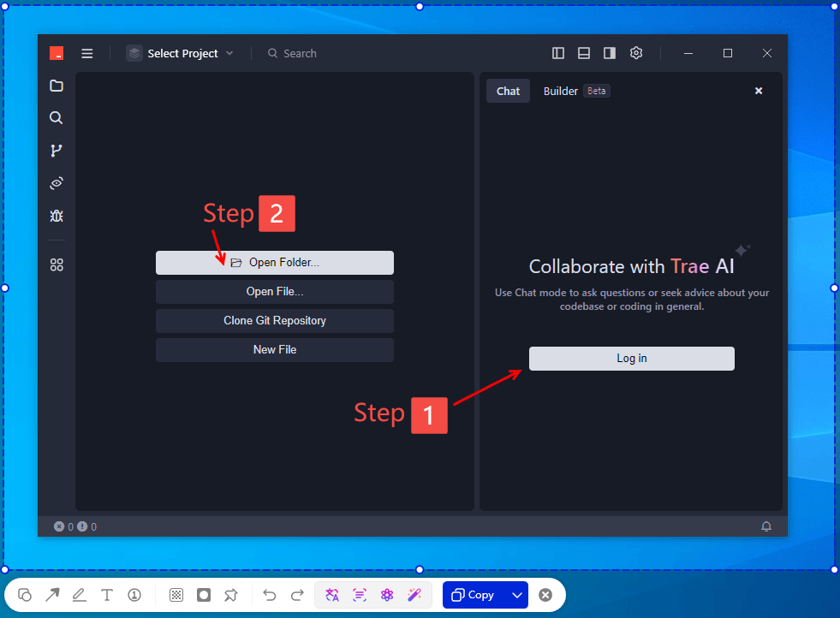Open the Extensions grid icon
This screenshot has width=840, height=618.
pos(57,265)
